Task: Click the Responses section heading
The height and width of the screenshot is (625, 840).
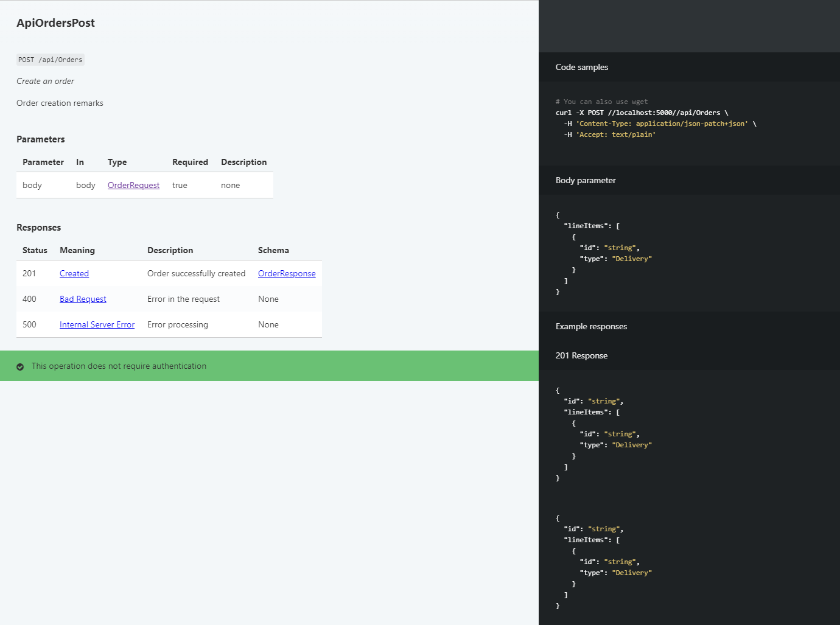Action: pos(38,227)
